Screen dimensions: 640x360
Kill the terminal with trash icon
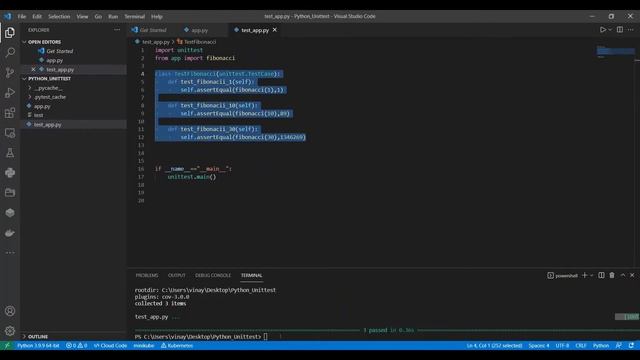(612, 275)
